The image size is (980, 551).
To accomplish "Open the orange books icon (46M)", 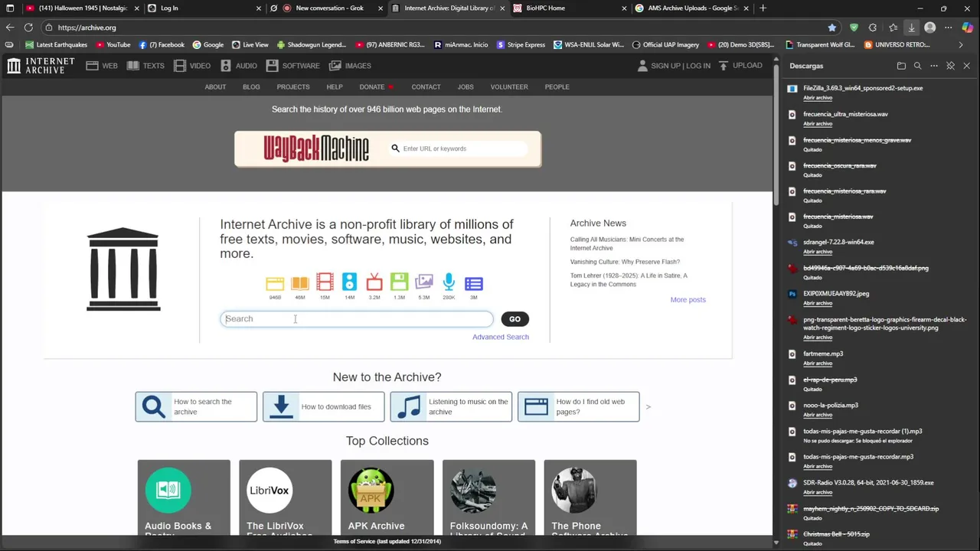I will coord(299,283).
